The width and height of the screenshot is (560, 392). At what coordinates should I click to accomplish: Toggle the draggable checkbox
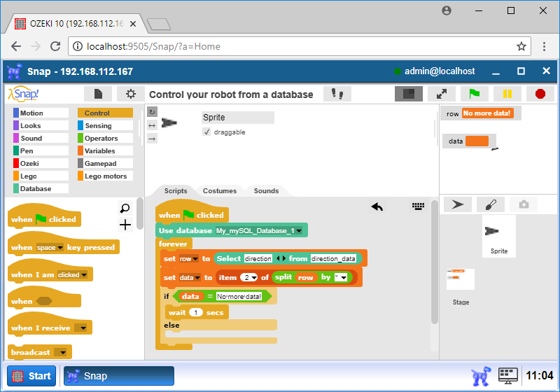(206, 132)
